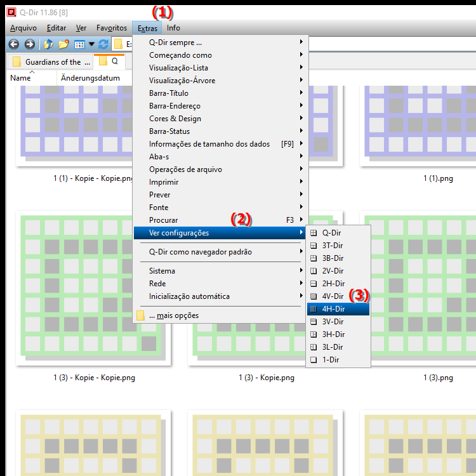
Task: Select the 2V-Dir layout icon
Action: click(314, 271)
